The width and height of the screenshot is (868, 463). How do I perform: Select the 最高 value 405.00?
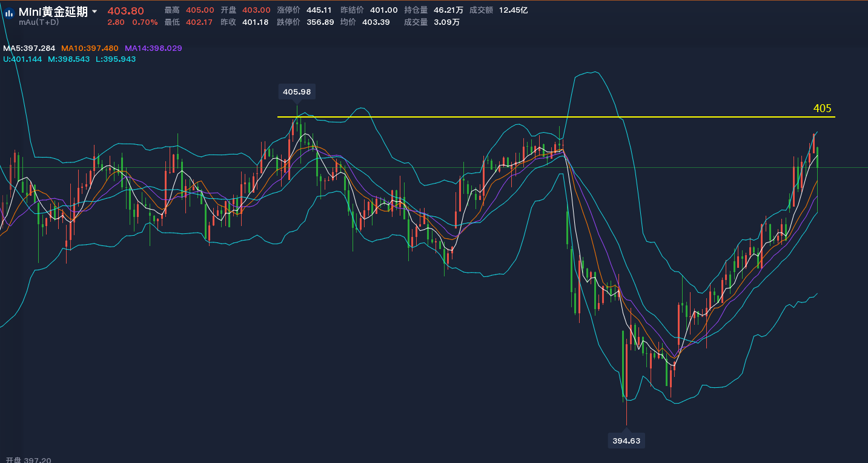[200, 10]
